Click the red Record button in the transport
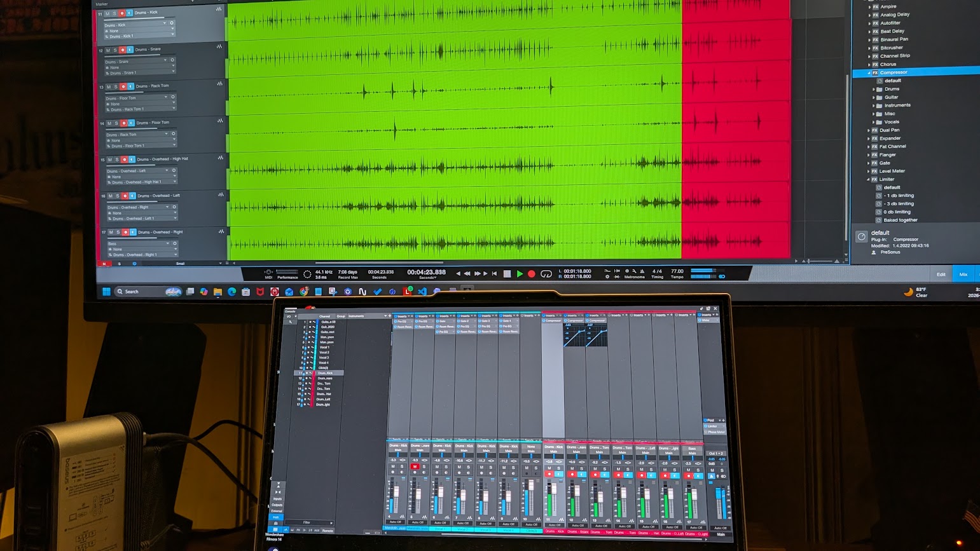This screenshot has height=551, width=980. tap(532, 274)
